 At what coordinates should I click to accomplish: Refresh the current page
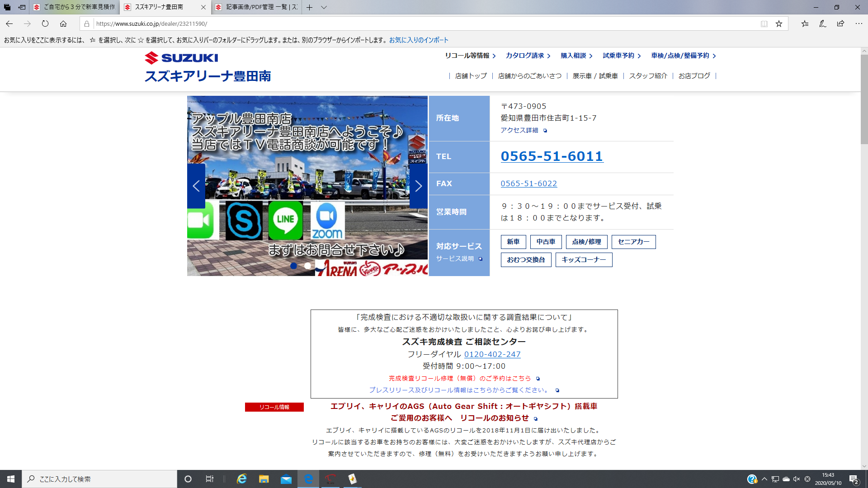pos(45,23)
